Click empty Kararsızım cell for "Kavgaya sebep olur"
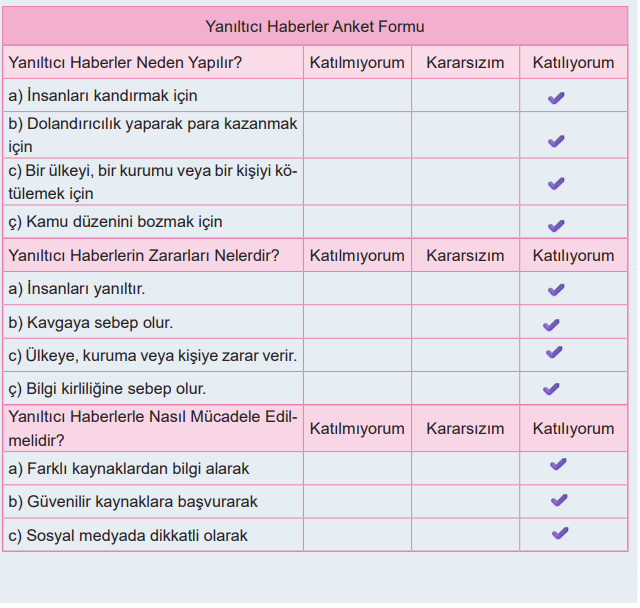This screenshot has height=608, width=640. (465, 323)
